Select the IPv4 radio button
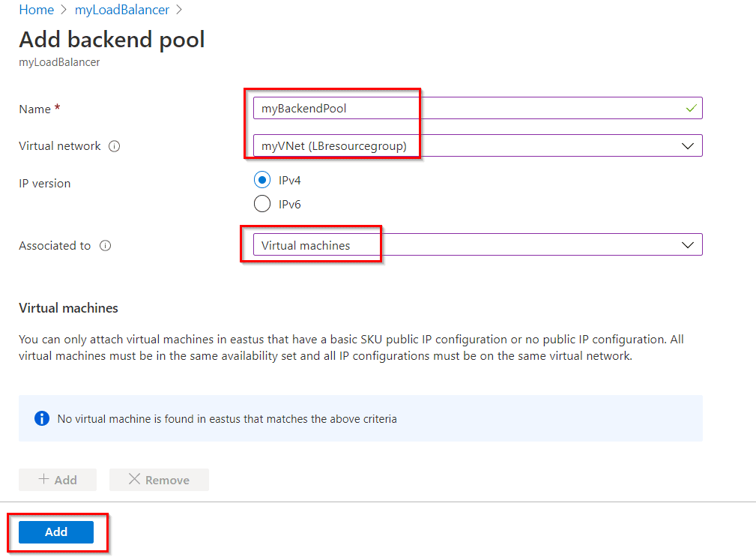This screenshot has width=756, height=557. [x=262, y=180]
